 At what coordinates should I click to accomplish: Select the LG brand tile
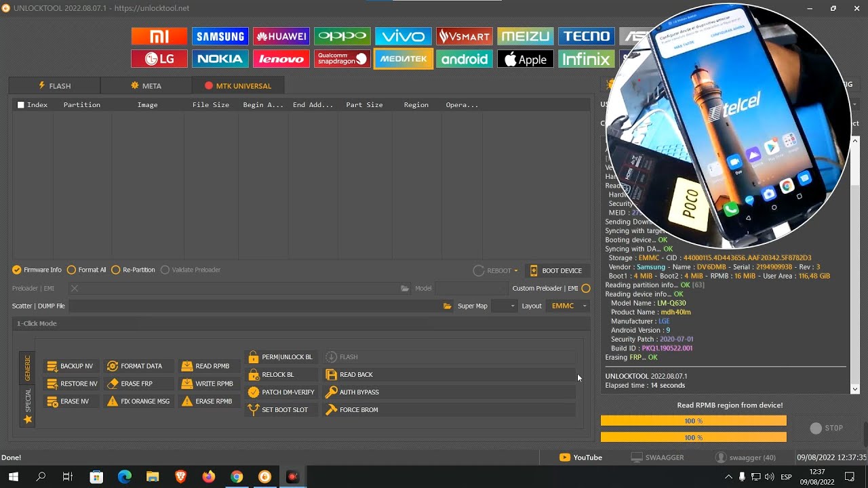(159, 59)
